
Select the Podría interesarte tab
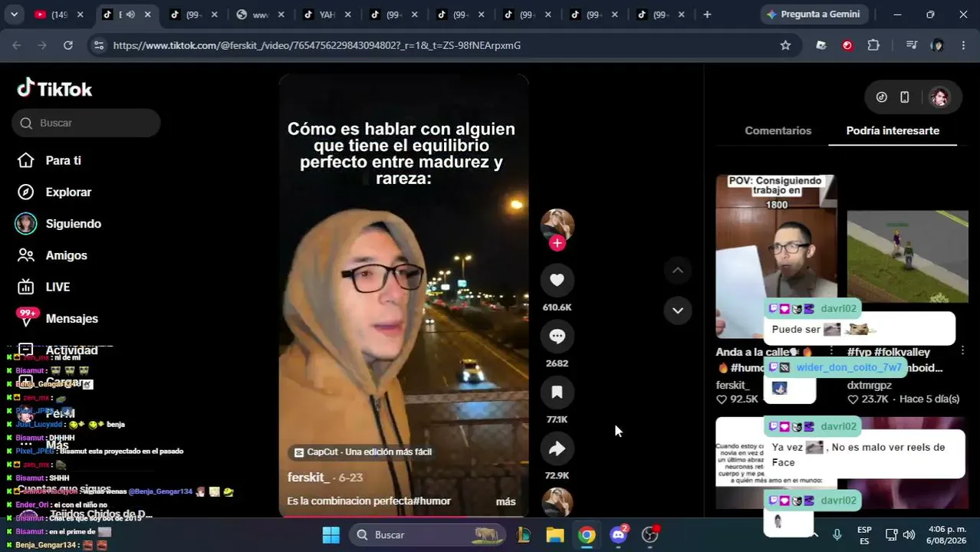893,130
